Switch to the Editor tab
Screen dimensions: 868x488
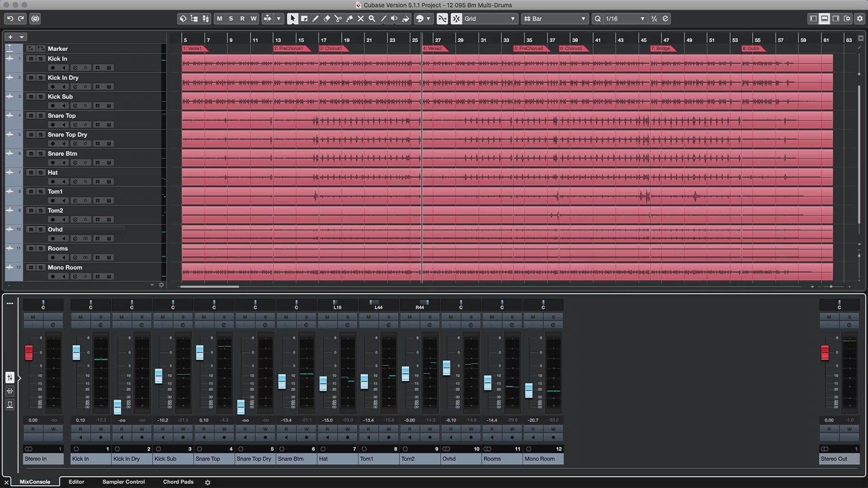[76, 482]
